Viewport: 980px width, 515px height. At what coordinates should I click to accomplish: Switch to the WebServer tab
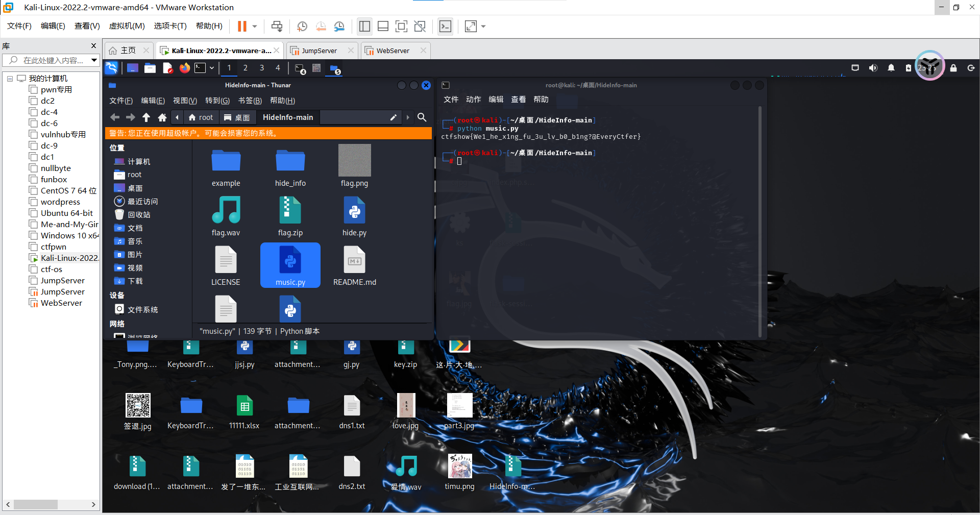point(393,51)
